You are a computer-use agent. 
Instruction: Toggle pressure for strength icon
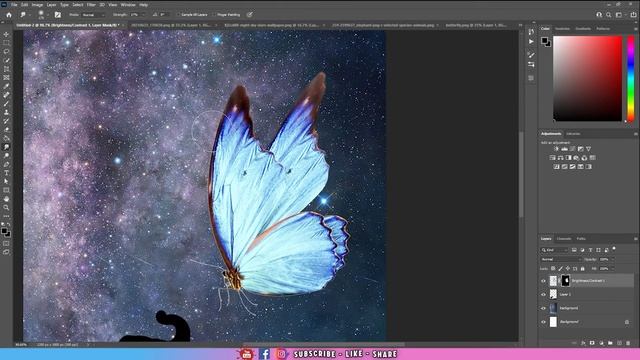(x=249, y=15)
